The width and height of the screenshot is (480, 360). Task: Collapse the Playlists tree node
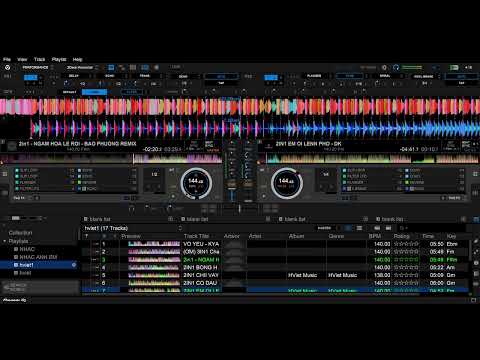tap(5, 241)
